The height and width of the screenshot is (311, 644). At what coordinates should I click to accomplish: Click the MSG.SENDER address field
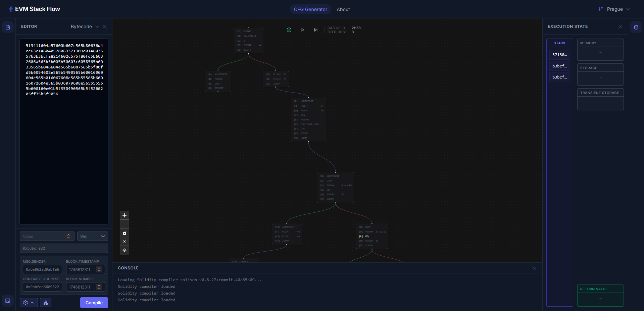(42, 269)
